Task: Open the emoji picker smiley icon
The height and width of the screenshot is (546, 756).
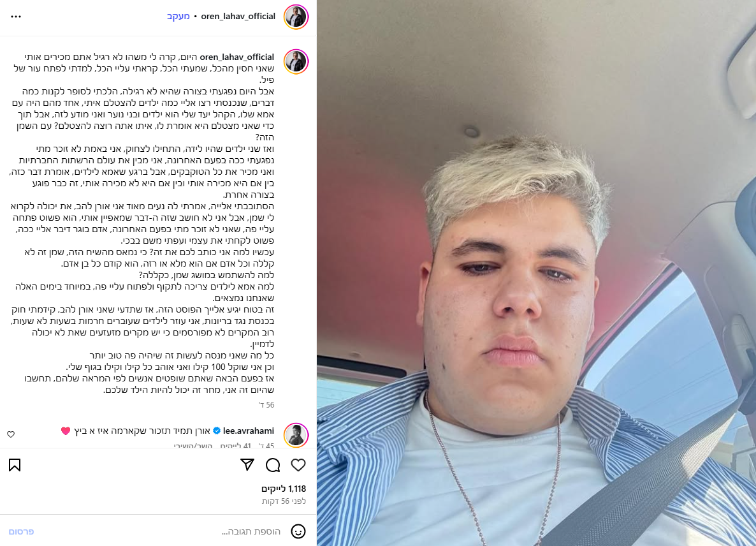Action: pyautogui.click(x=298, y=531)
